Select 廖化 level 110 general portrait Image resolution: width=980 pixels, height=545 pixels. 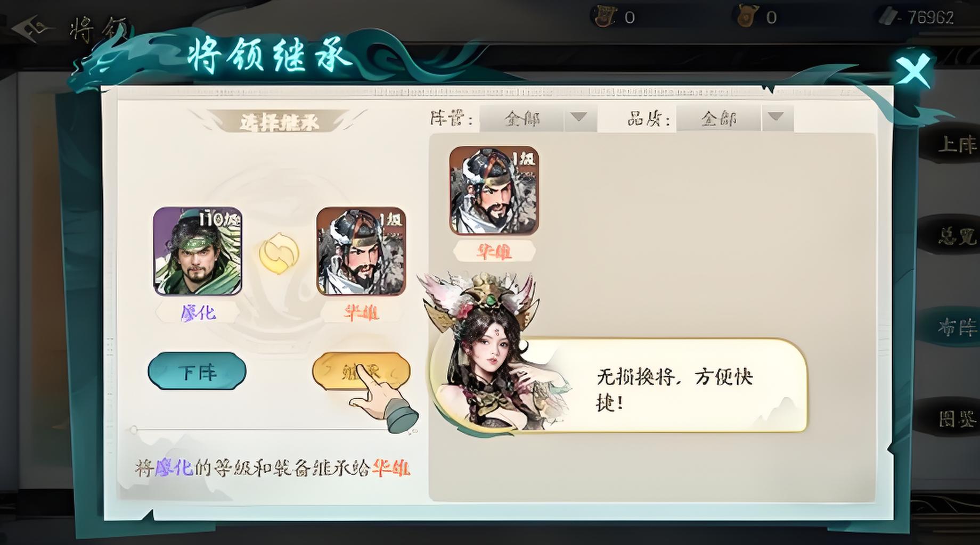click(198, 251)
